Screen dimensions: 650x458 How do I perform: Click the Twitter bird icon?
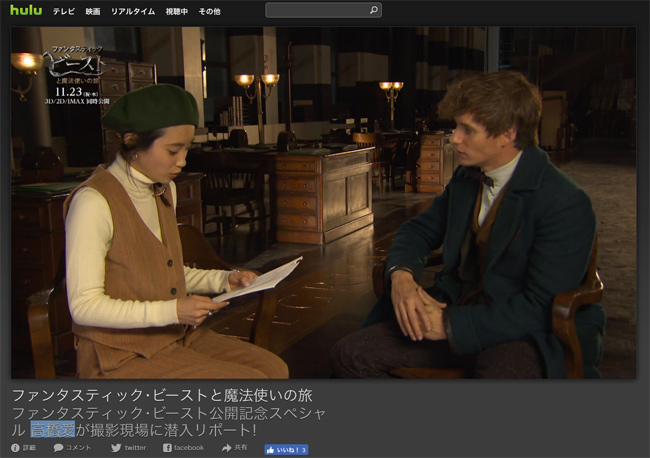pos(116,448)
